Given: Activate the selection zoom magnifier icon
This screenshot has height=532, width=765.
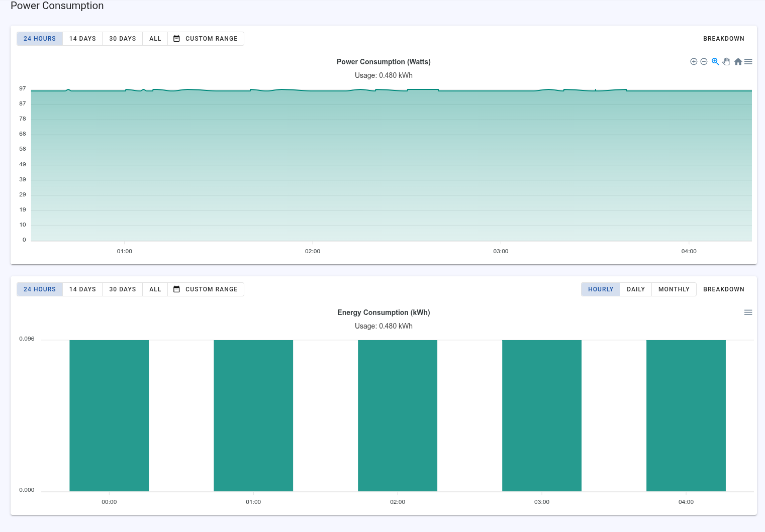Looking at the screenshot, I should click(x=715, y=61).
